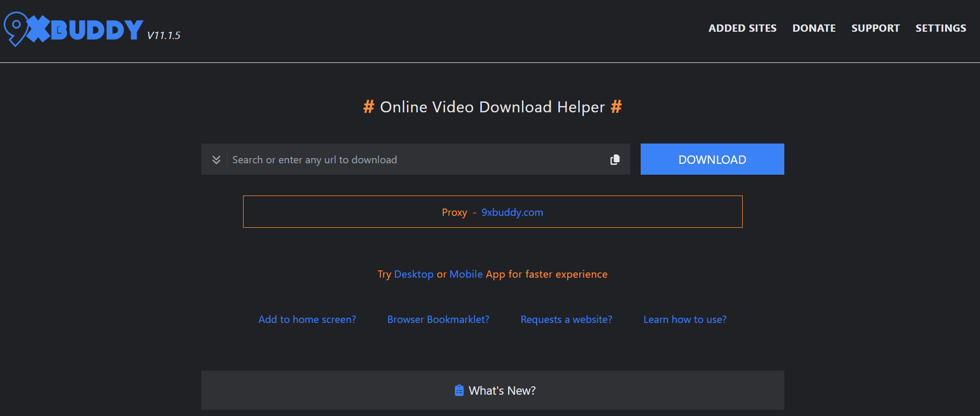
Task: Expand the What's New panel
Action: click(x=493, y=390)
